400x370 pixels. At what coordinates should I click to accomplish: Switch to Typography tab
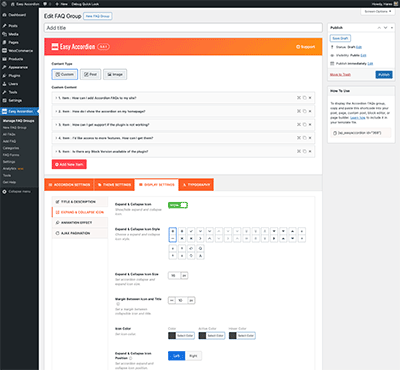pos(196,185)
